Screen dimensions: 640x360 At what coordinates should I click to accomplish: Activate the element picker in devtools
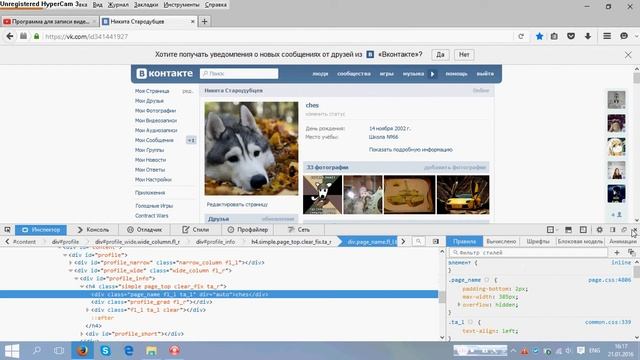(x=7, y=230)
